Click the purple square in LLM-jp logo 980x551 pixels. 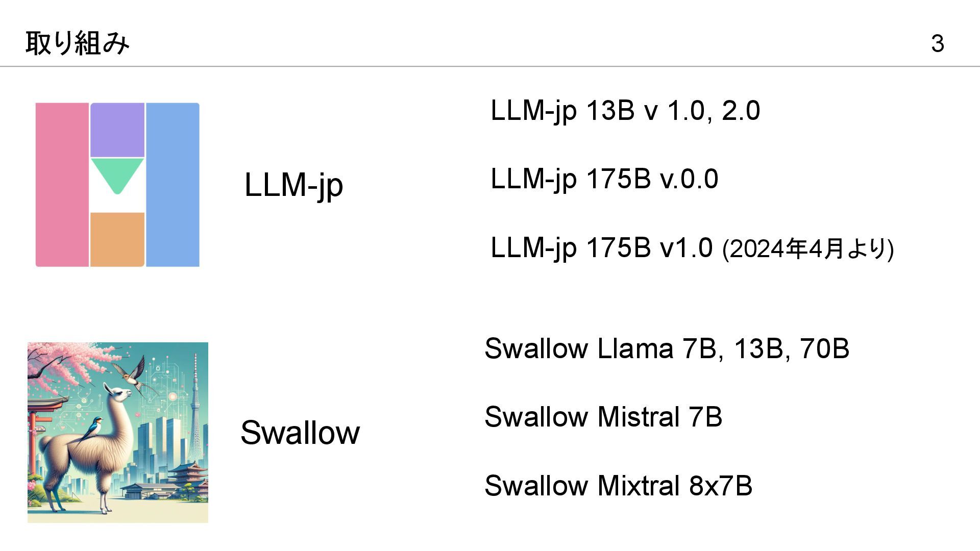117,130
